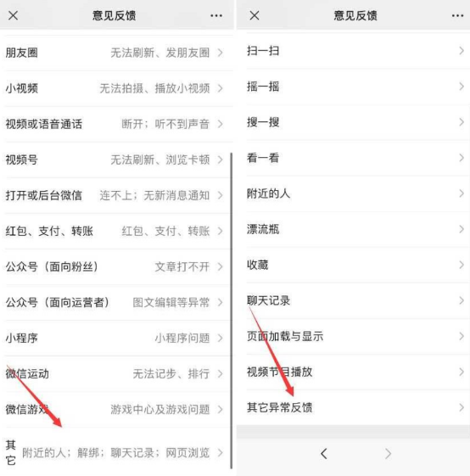The width and height of the screenshot is (470, 476).
Task: Go forward using the bottom right arrow
Action: (x=388, y=454)
